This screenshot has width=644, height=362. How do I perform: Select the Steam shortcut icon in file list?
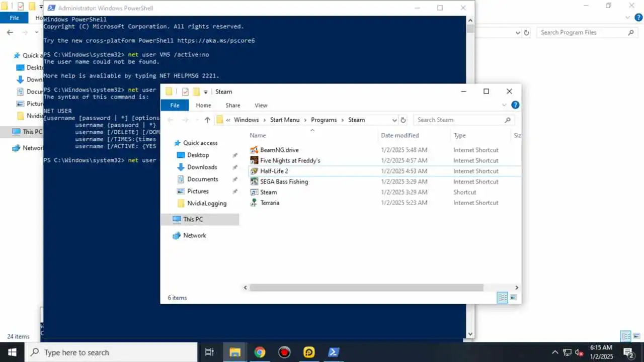pyautogui.click(x=255, y=192)
